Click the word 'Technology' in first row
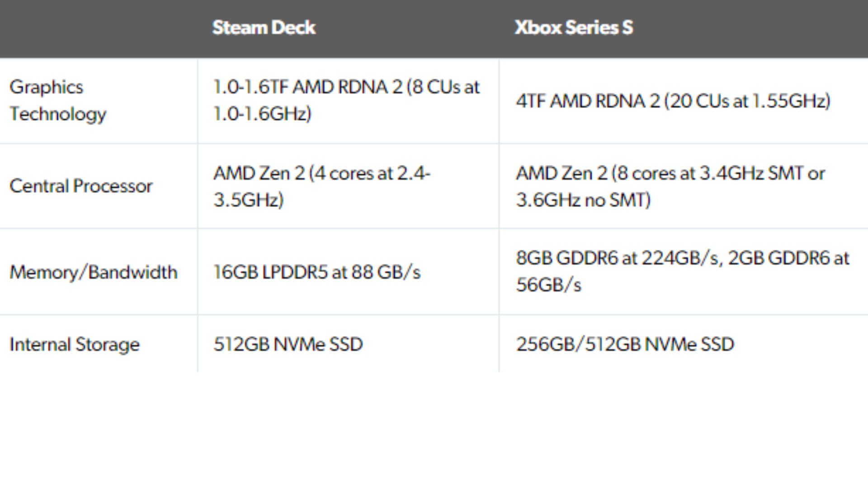The image size is (868, 488). click(58, 114)
